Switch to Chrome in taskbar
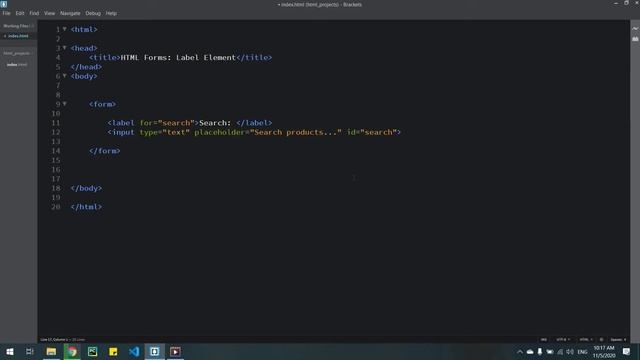640x360 pixels. 72,351
